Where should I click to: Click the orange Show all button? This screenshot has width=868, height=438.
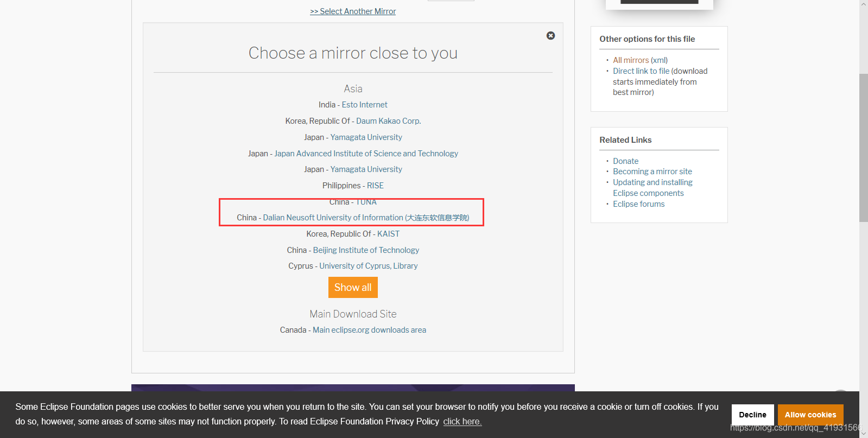pos(353,288)
